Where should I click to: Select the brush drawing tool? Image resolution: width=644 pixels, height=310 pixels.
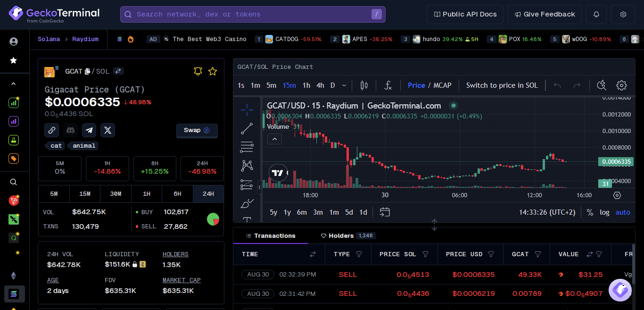point(247,203)
